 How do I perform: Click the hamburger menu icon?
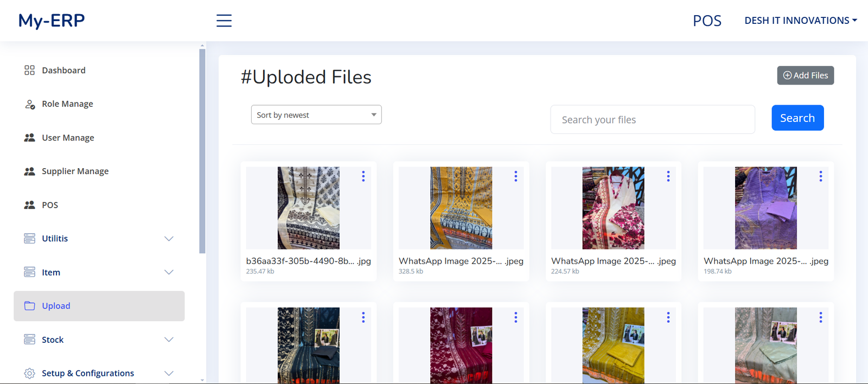pos(224,21)
